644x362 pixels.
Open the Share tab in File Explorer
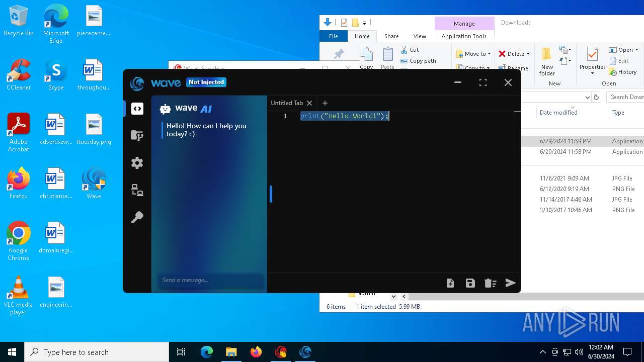391,36
